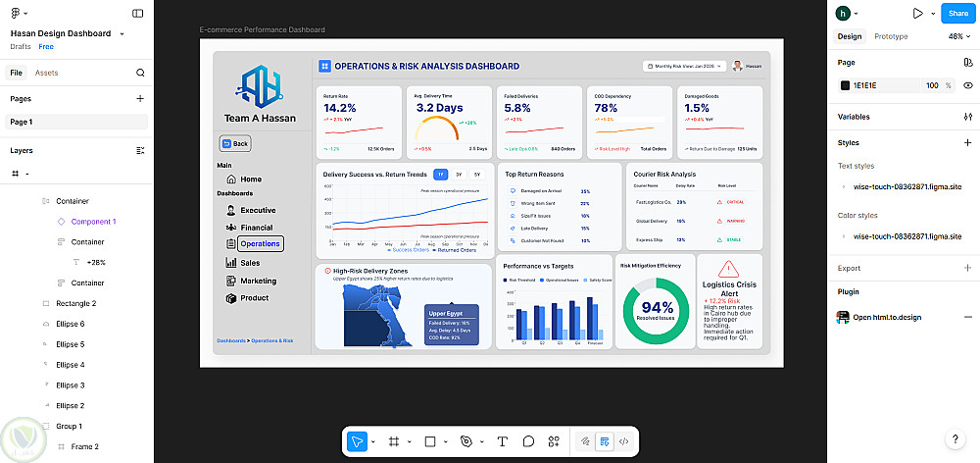
Task: Click page color styles icon beside Page
Action: click(968, 63)
